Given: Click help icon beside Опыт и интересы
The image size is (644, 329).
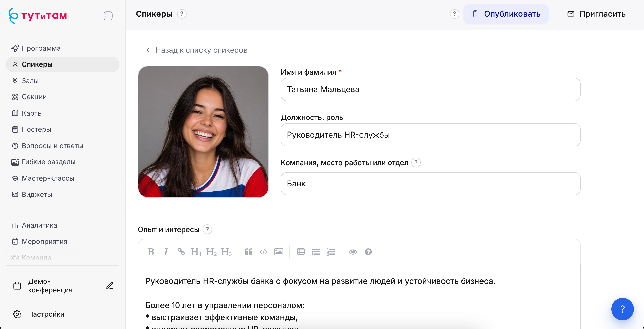Looking at the screenshot, I should 207,229.
